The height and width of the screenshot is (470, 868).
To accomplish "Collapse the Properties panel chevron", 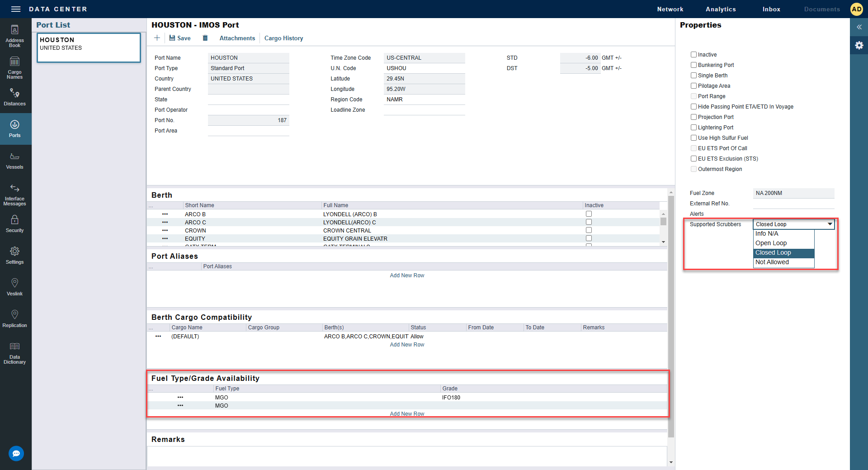I will 859,27.
